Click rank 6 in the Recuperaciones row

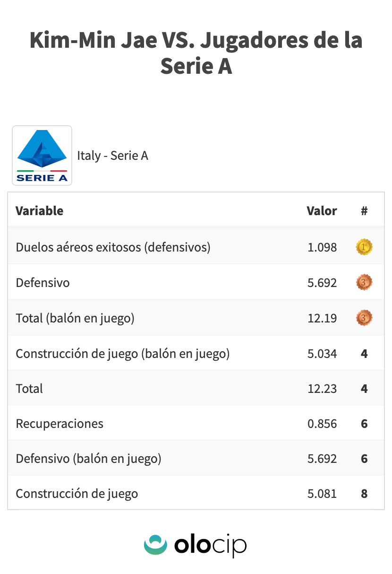(x=364, y=424)
